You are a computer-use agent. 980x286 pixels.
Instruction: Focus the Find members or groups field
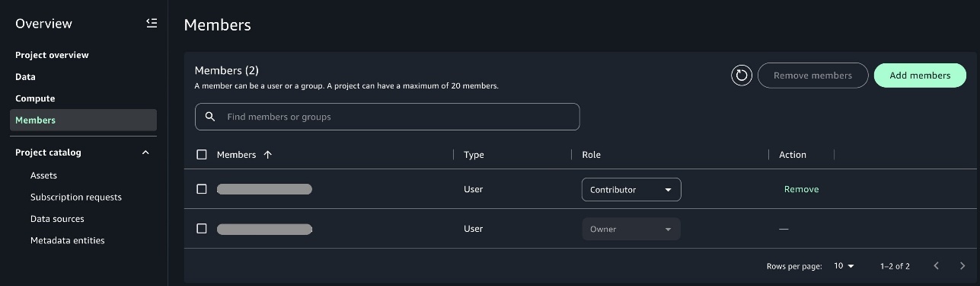[x=388, y=117]
